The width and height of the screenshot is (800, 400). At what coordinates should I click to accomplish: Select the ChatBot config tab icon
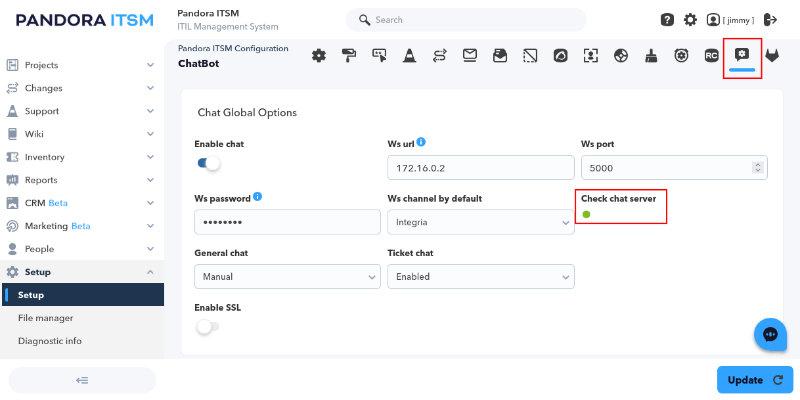(742, 55)
